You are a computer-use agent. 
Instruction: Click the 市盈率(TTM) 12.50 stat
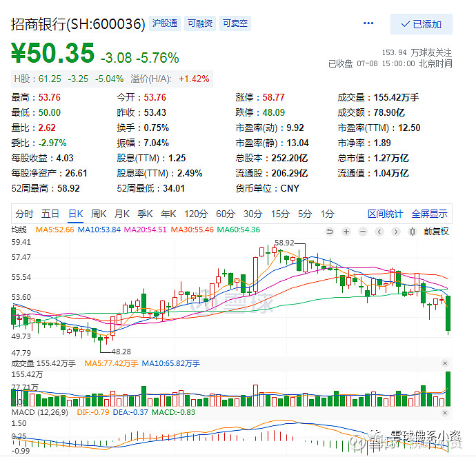click(x=379, y=128)
